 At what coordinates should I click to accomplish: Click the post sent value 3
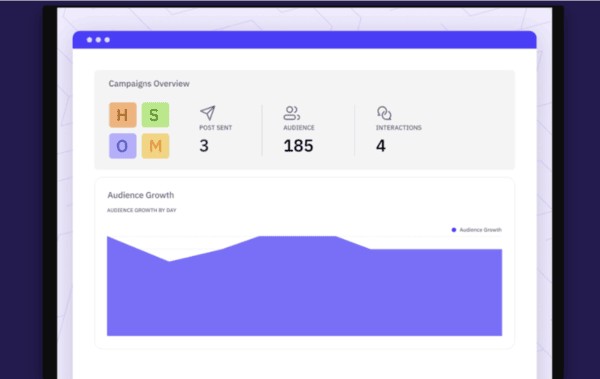[204, 146]
